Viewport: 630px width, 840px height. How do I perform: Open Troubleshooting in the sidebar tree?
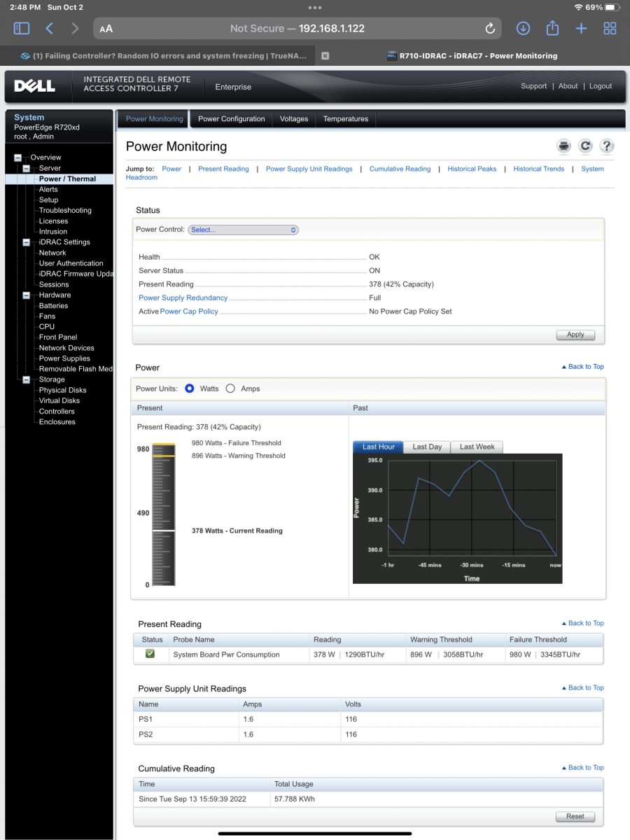point(65,210)
